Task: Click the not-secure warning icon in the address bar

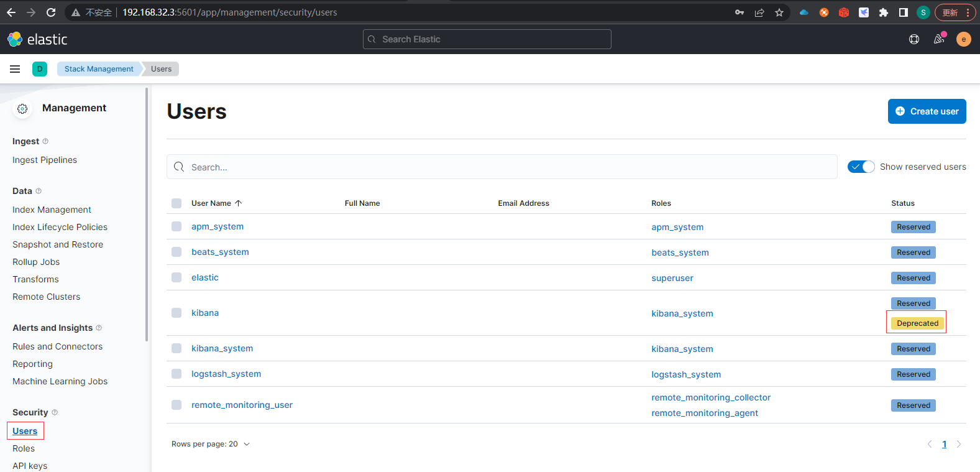Action: coord(76,12)
